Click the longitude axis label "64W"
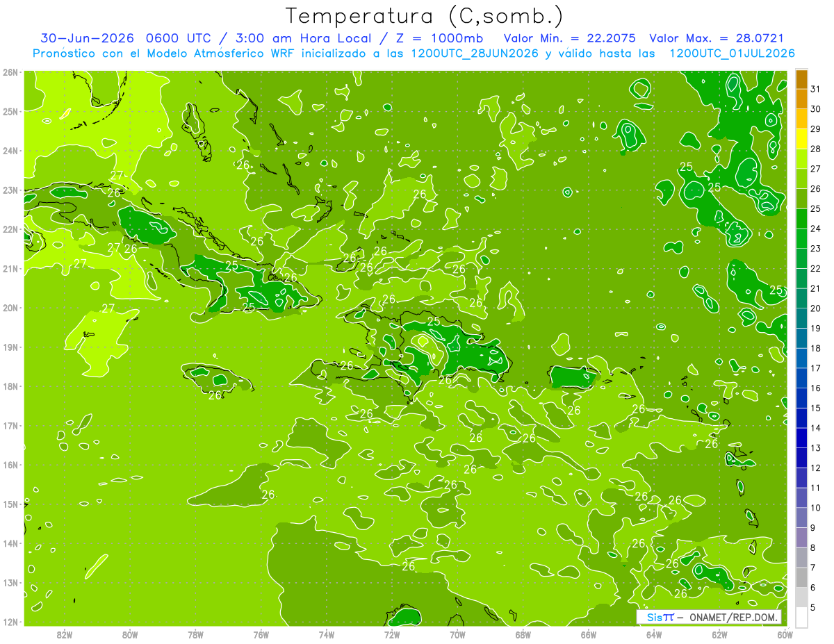The image size is (834, 644). 653,634
